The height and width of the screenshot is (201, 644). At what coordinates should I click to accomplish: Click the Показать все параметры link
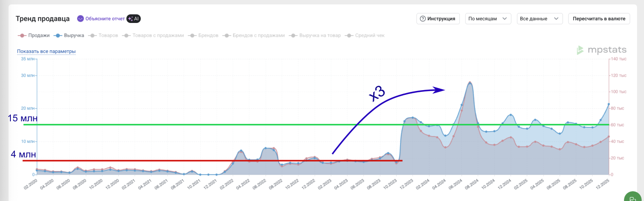[46, 51]
